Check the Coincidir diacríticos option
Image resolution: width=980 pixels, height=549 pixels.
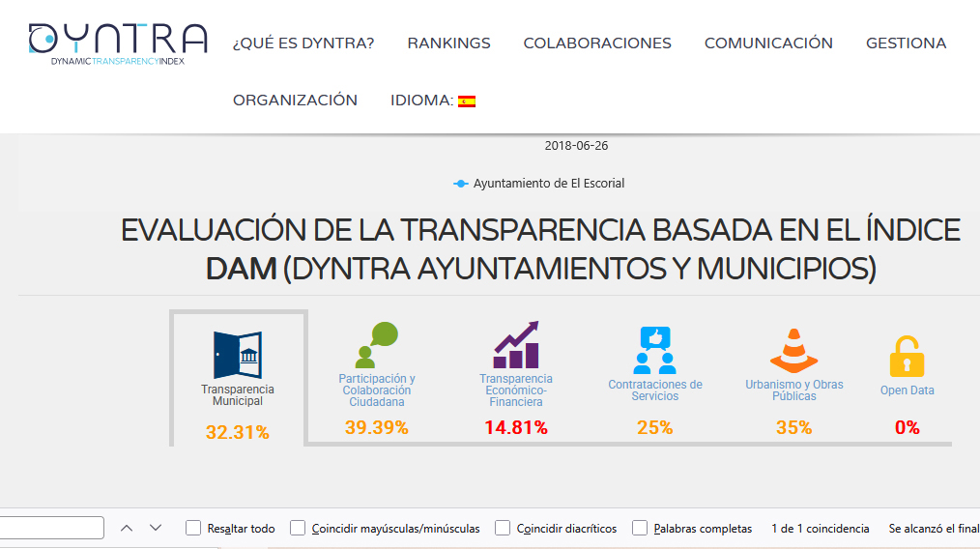503,528
